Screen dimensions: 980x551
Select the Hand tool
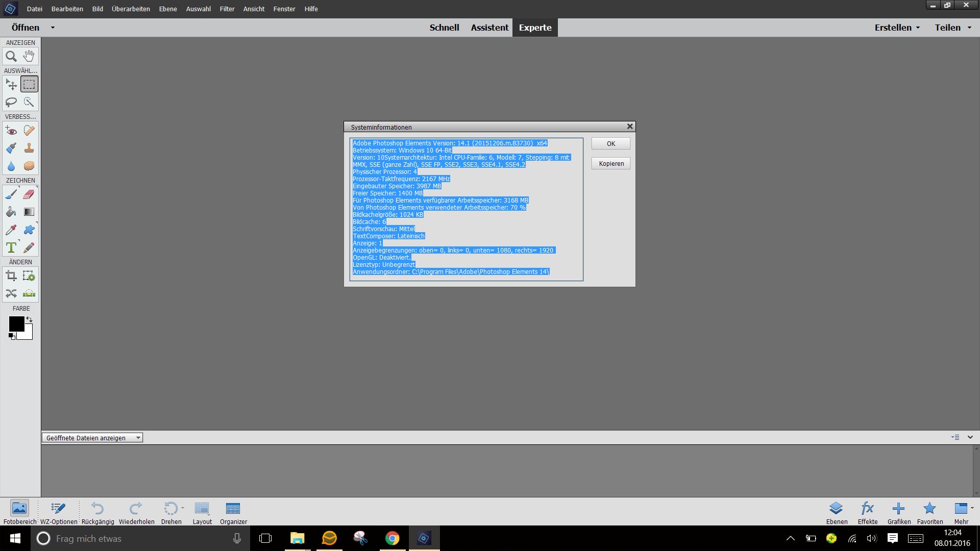29,56
